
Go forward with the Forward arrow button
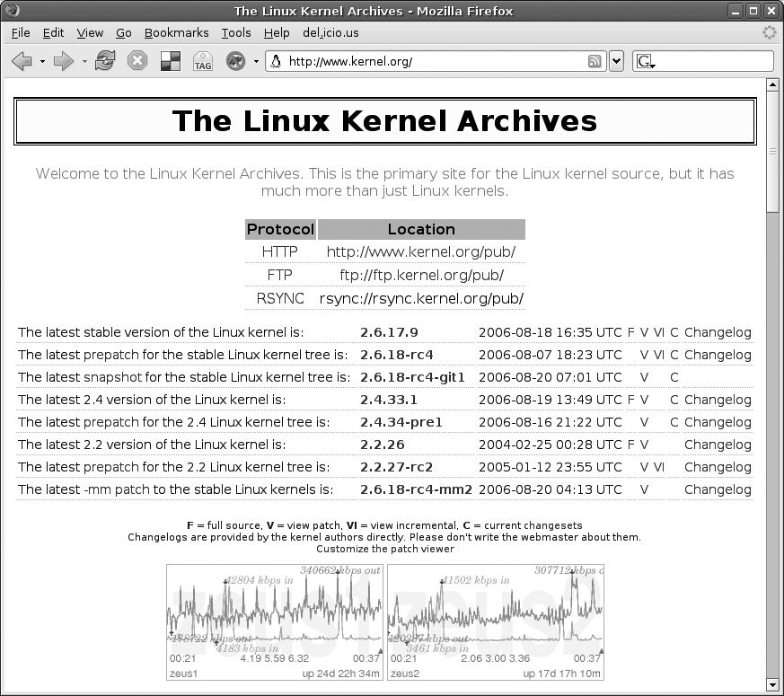click(63, 61)
